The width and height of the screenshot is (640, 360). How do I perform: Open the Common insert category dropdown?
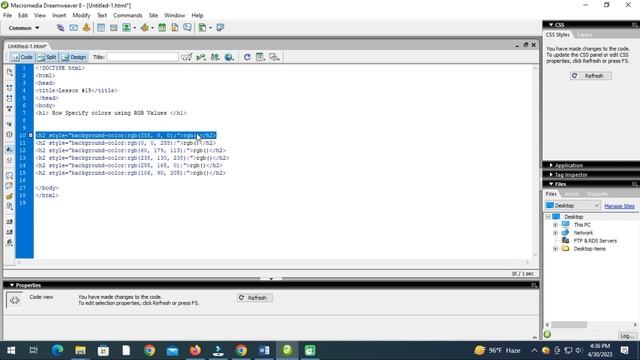point(24,28)
